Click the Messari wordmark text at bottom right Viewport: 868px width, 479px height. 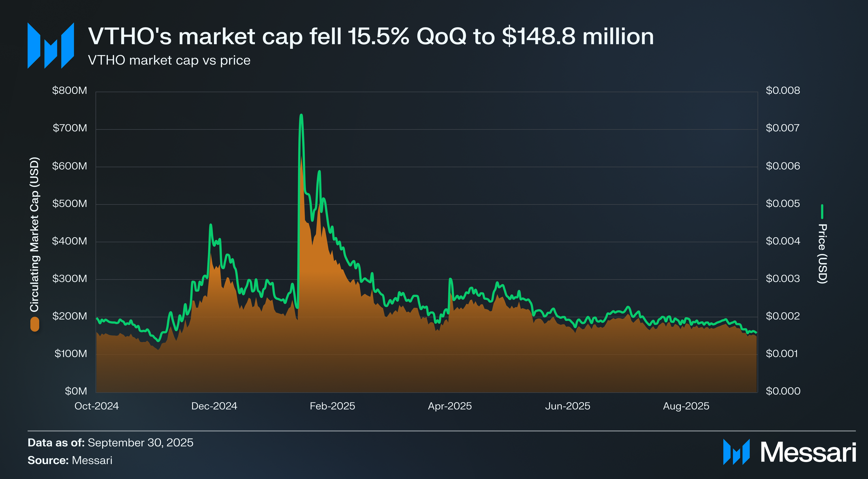click(808, 452)
